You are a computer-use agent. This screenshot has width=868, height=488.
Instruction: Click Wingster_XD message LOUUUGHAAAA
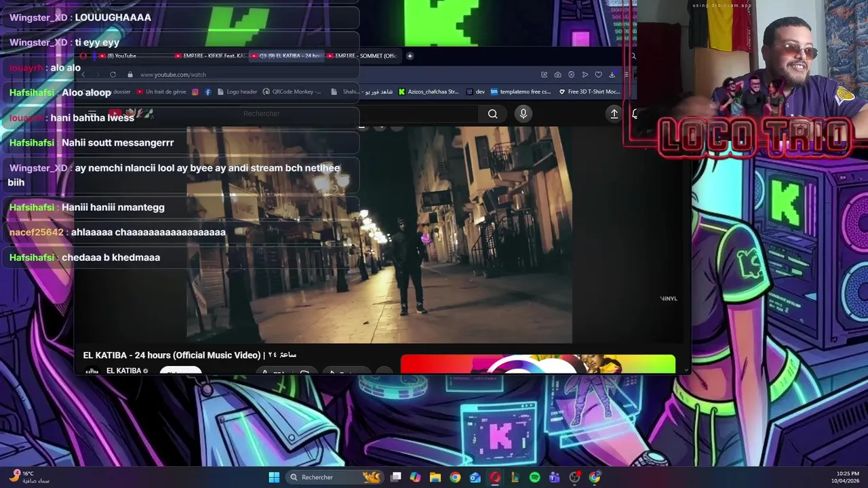click(x=180, y=18)
